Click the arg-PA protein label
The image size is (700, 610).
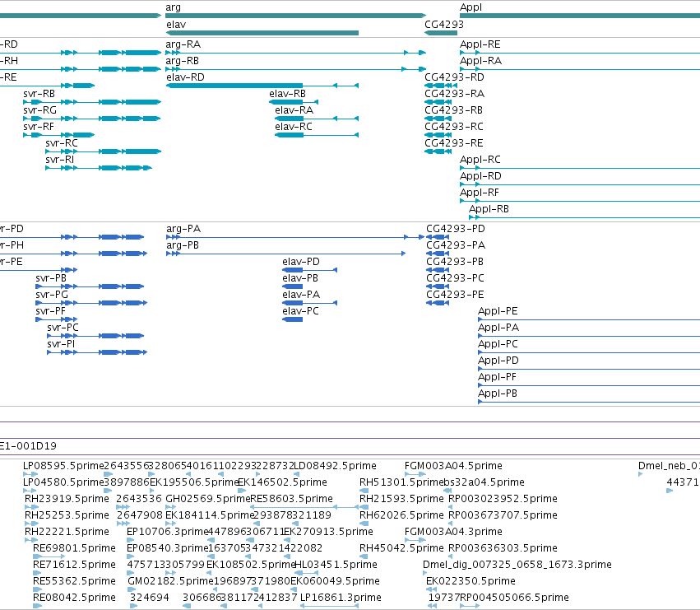[x=183, y=229]
